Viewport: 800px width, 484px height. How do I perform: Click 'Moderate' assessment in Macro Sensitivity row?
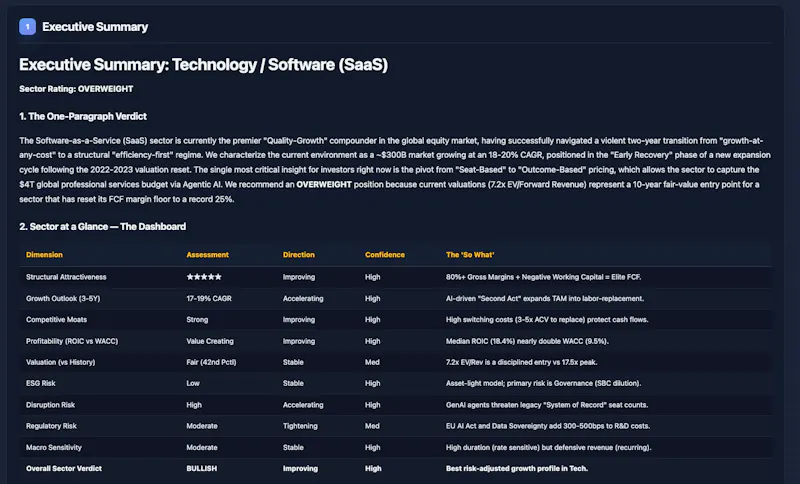(x=202, y=447)
